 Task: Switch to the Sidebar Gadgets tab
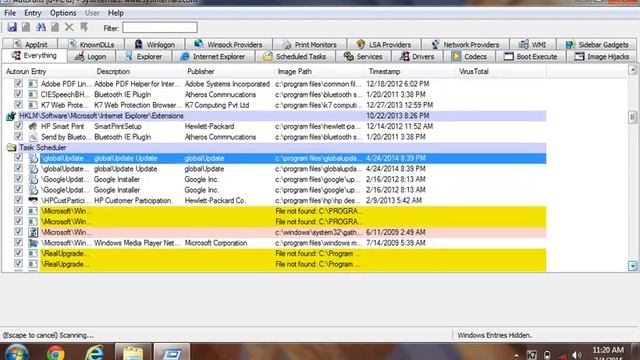(x=597, y=44)
